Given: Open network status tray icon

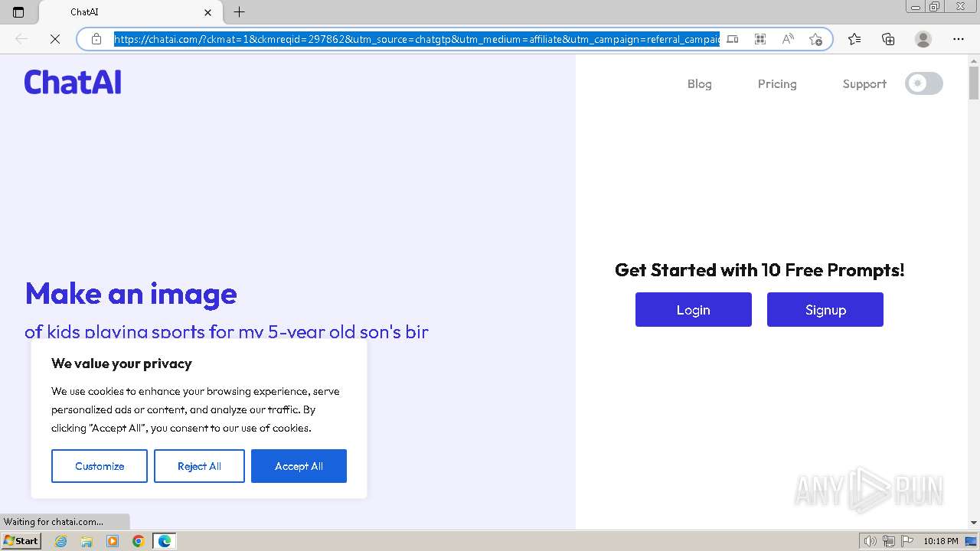Looking at the screenshot, I should click(x=889, y=541).
